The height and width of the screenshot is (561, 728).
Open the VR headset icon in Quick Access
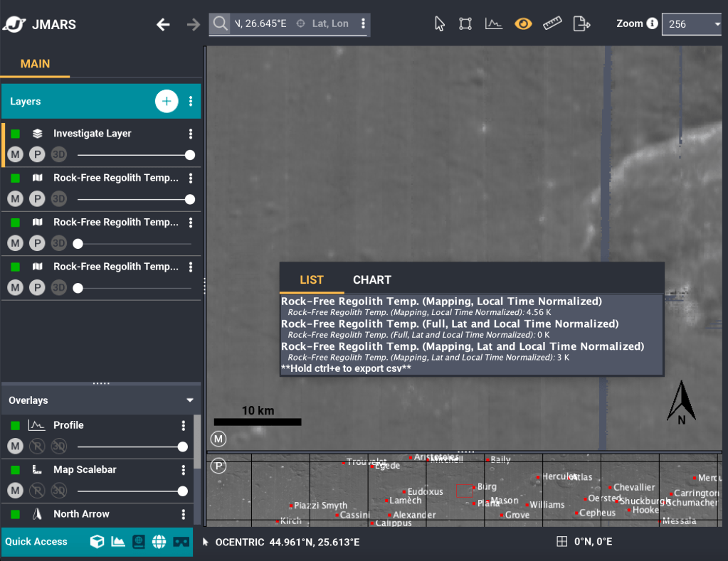181,542
